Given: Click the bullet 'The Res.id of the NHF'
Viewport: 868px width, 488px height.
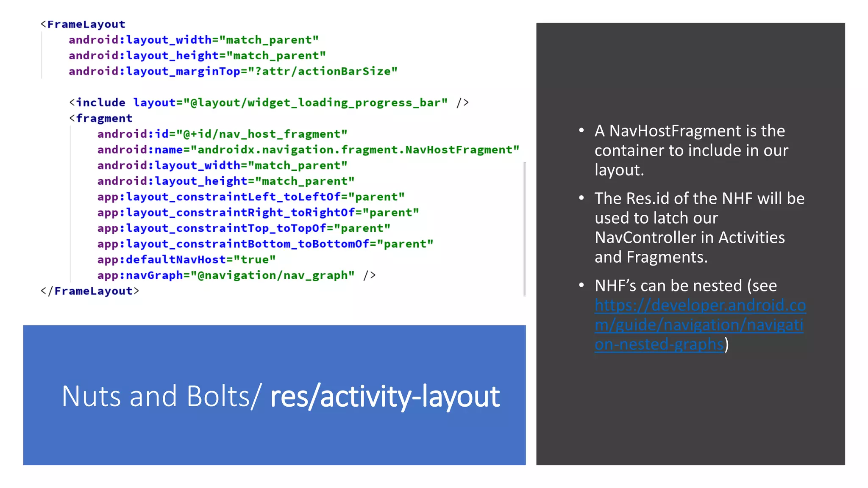Looking at the screenshot, I should click(699, 227).
